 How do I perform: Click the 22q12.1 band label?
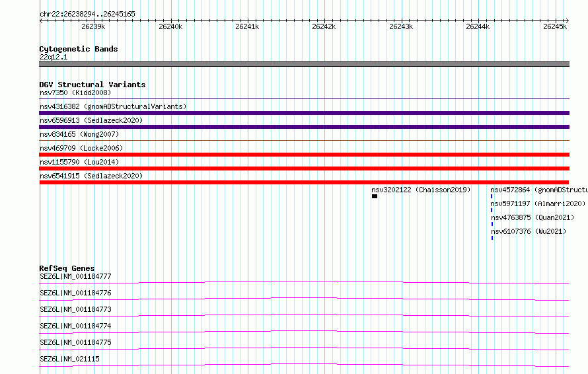pyautogui.click(x=54, y=57)
